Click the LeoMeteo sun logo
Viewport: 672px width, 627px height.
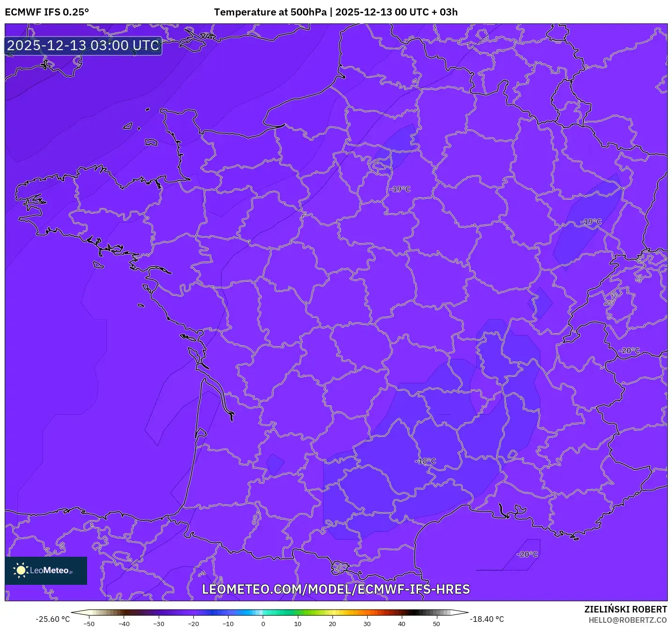21,569
